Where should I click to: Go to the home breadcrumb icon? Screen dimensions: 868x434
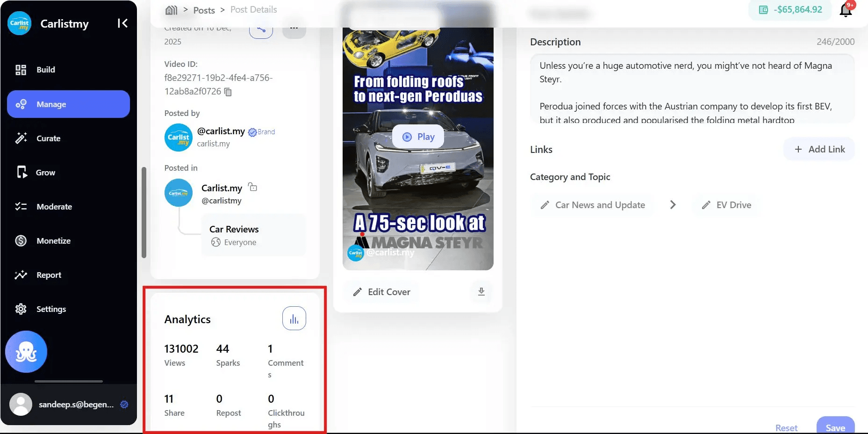pos(172,10)
